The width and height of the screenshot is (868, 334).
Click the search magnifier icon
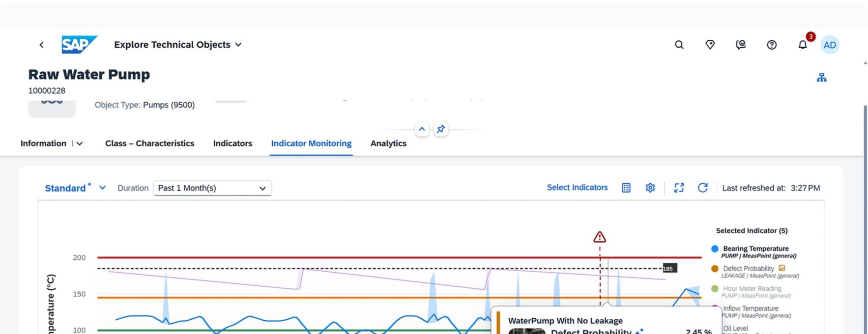coord(679,45)
